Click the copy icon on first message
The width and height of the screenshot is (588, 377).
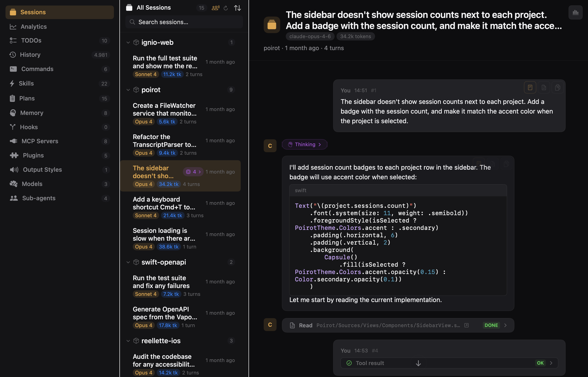pyautogui.click(x=557, y=87)
